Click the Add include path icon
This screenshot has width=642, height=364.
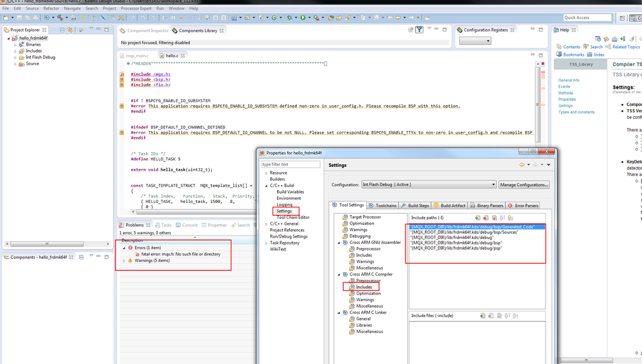[477, 218]
